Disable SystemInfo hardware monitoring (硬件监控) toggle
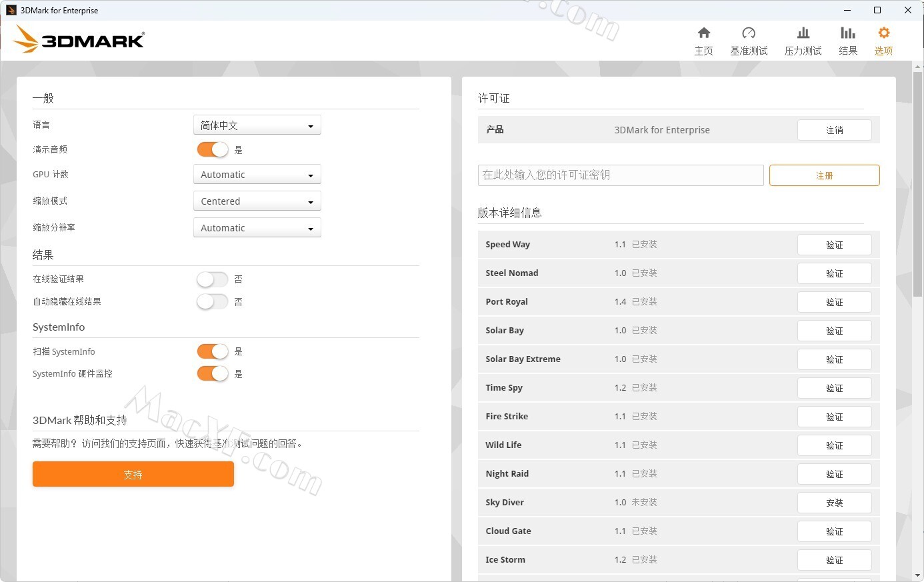Image resolution: width=924 pixels, height=582 pixels. [213, 374]
